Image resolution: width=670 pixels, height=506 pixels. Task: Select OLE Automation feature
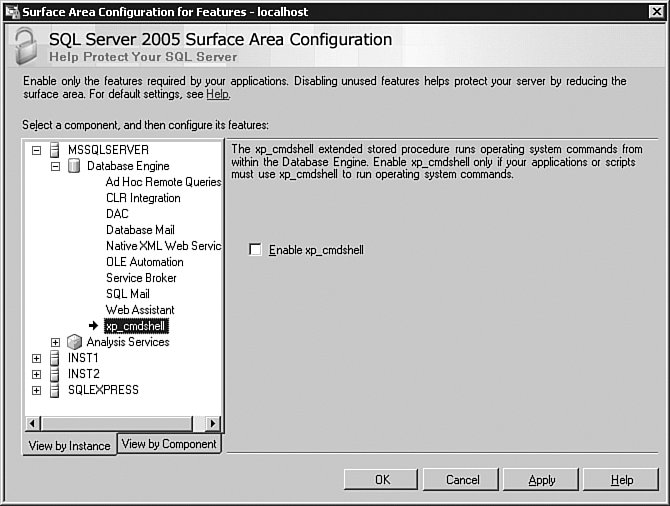tap(145, 262)
